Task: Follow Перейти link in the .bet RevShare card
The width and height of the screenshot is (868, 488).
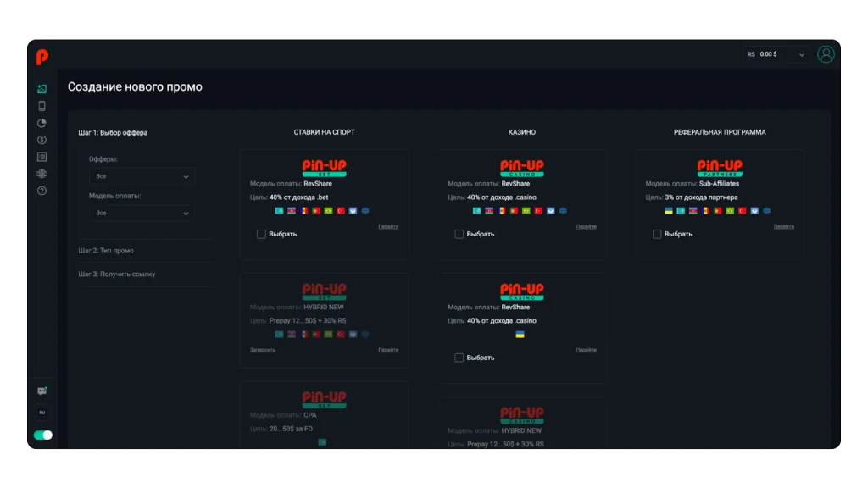Action: pos(388,226)
